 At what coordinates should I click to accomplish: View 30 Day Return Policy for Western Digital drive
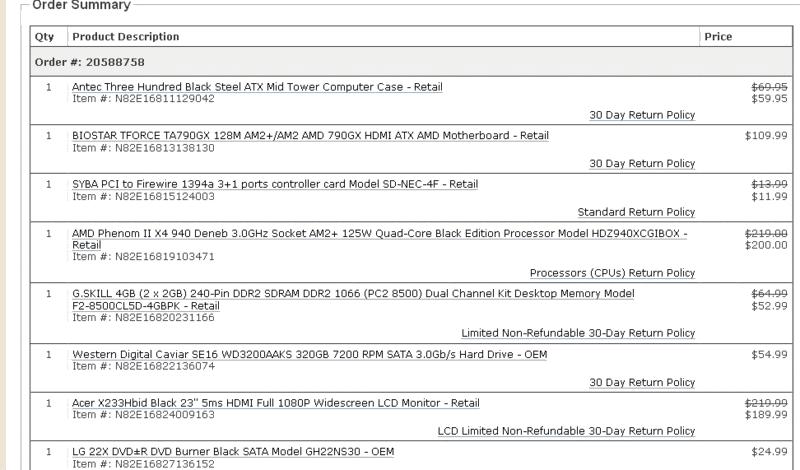click(642, 382)
